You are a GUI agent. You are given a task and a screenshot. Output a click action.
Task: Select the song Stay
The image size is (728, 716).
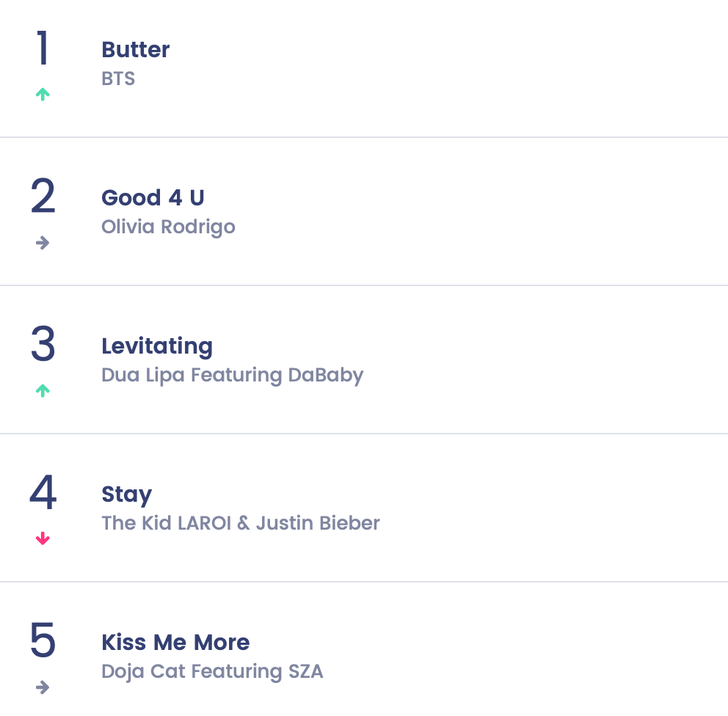tap(127, 494)
